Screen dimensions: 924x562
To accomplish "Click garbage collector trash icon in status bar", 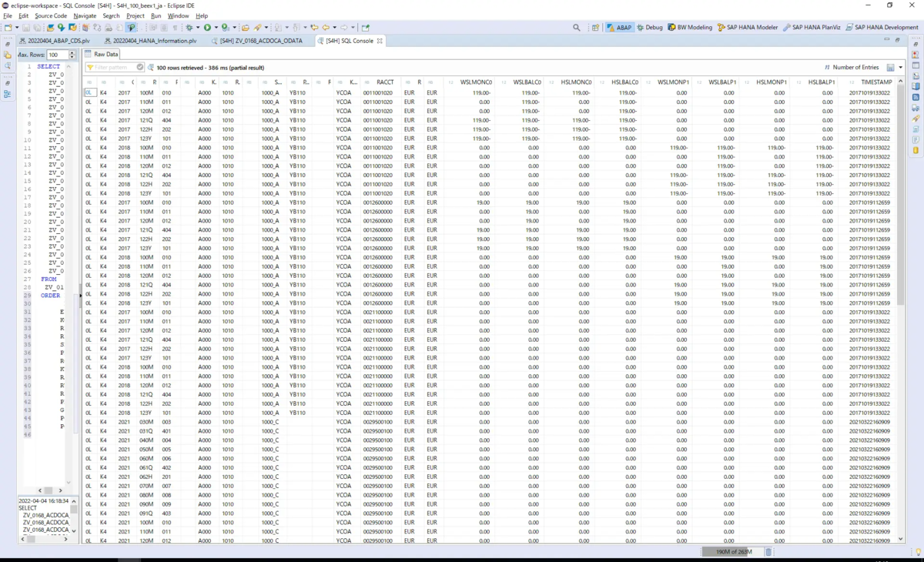I will (x=768, y=552).
